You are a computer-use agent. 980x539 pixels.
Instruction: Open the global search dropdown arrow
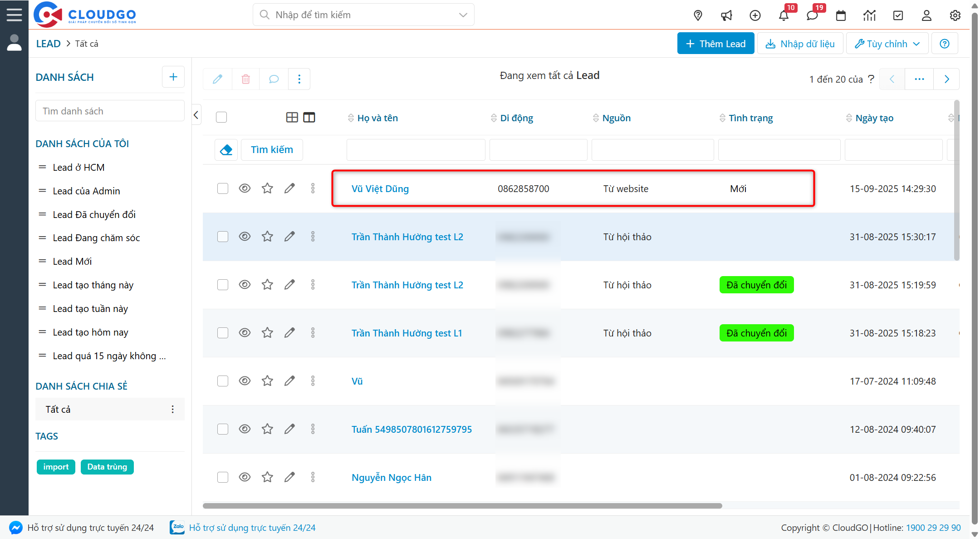click(x=463, y=15)
